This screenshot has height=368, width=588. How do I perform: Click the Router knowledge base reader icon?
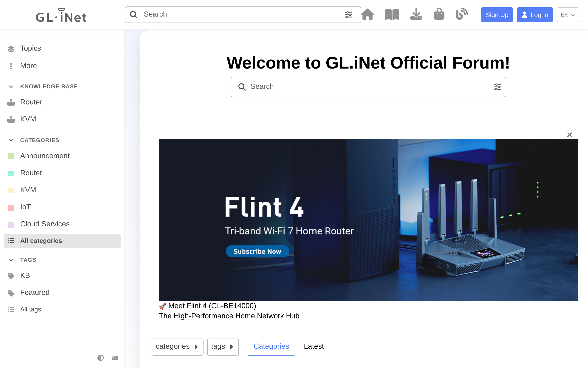(x=11, y=103)
